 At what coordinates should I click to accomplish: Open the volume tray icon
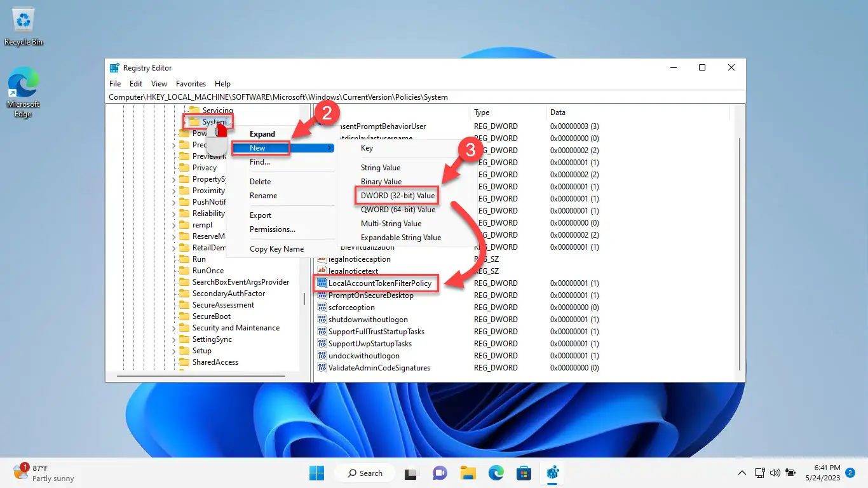click(775, 473)
